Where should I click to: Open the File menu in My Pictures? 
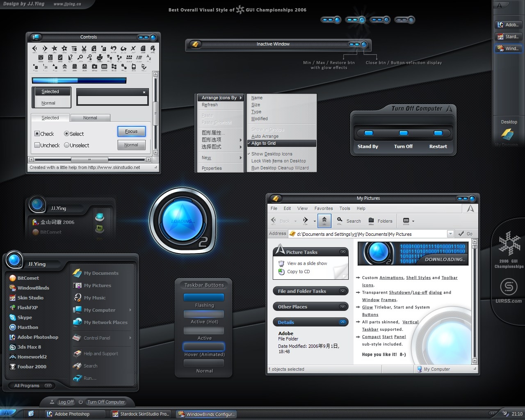(274, 208)
